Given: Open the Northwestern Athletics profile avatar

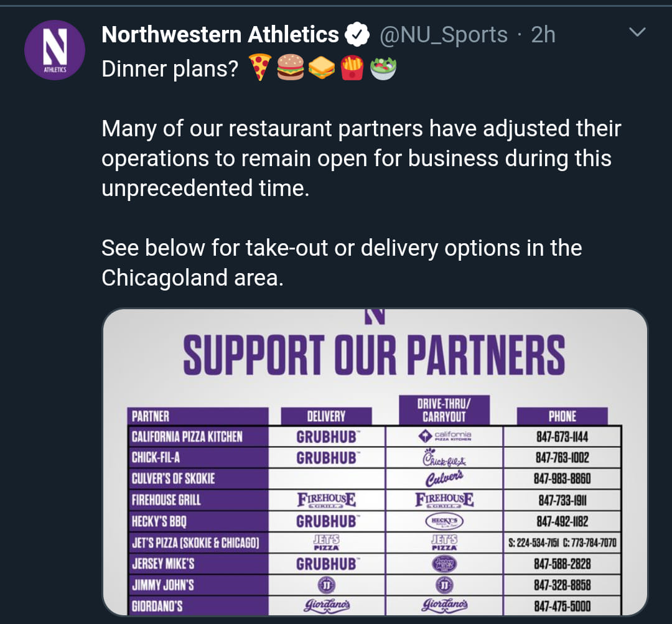Looking at the screenshot, I should point(54,50).
